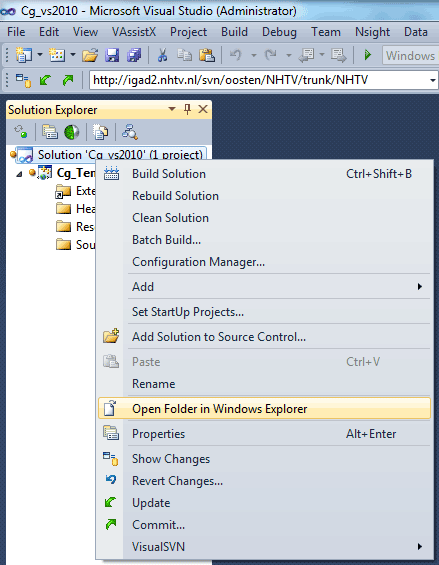Image resolution: width=439 pixels, height=565 pixels.
Task: Click the VisualSVN Update toolbar arrow icon
Action: 45,80
